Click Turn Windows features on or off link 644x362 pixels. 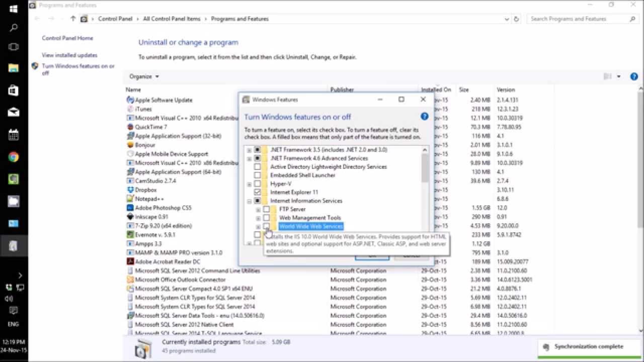pos(78,69)
